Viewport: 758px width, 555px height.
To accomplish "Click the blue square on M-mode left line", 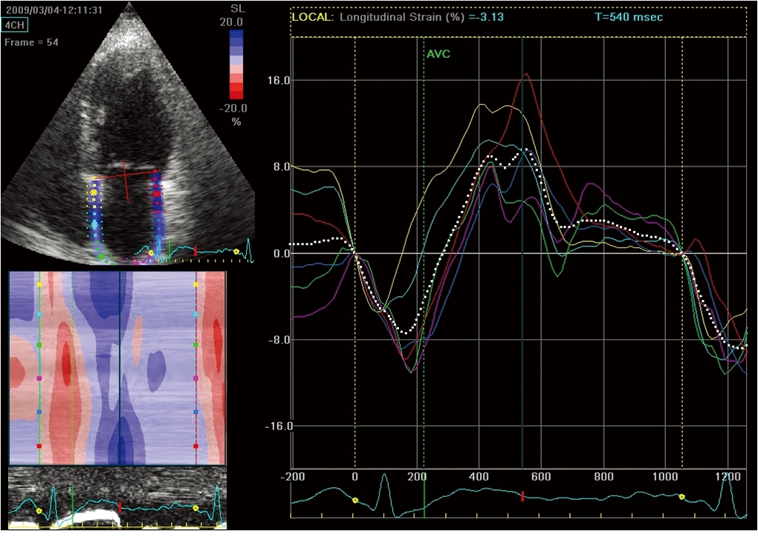I will click(x=39, y=412).
